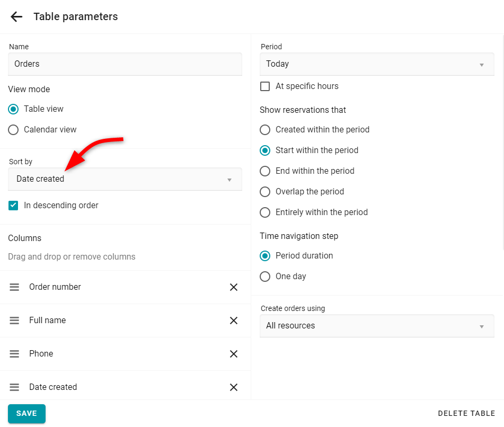
Task: Enable At specific hours checkbox
Action: tap(265, 86)
